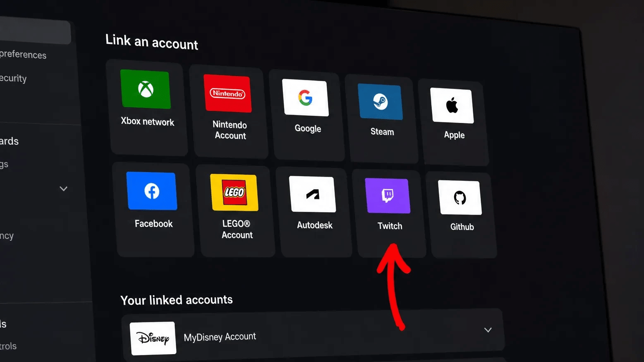Click the 'Your linked accounts' heading
Screen dimensions: 644x362
[x=177, y=300]
